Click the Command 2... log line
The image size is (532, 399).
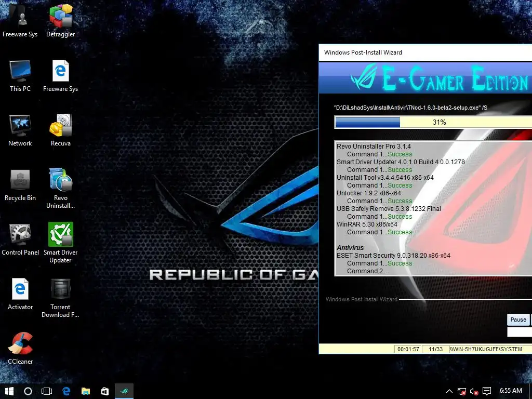click(x=367, y=271)
